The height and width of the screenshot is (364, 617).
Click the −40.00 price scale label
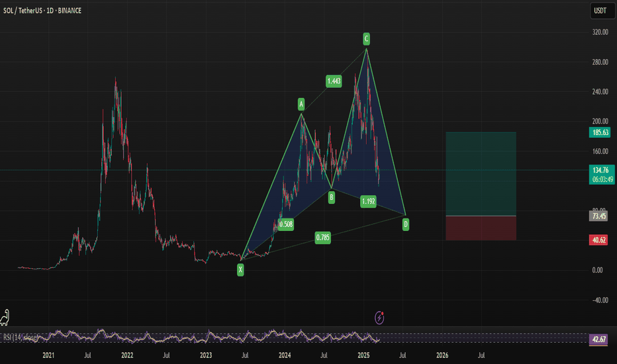[600, 300]
